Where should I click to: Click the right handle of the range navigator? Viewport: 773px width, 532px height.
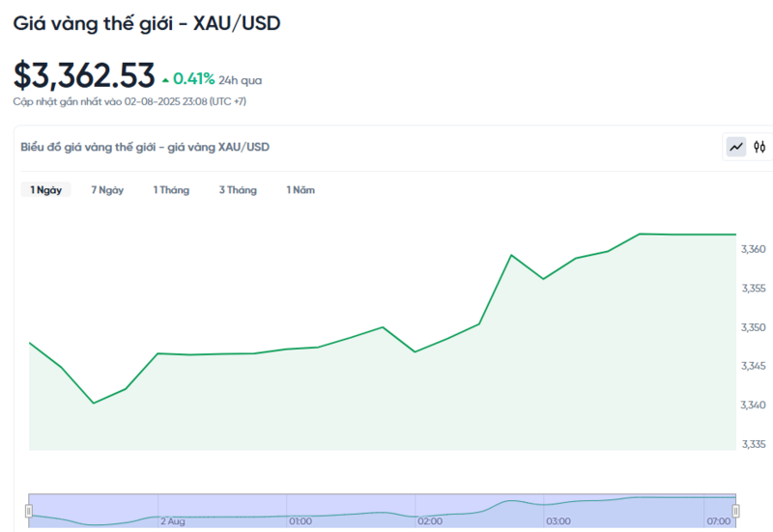point(736,510)
